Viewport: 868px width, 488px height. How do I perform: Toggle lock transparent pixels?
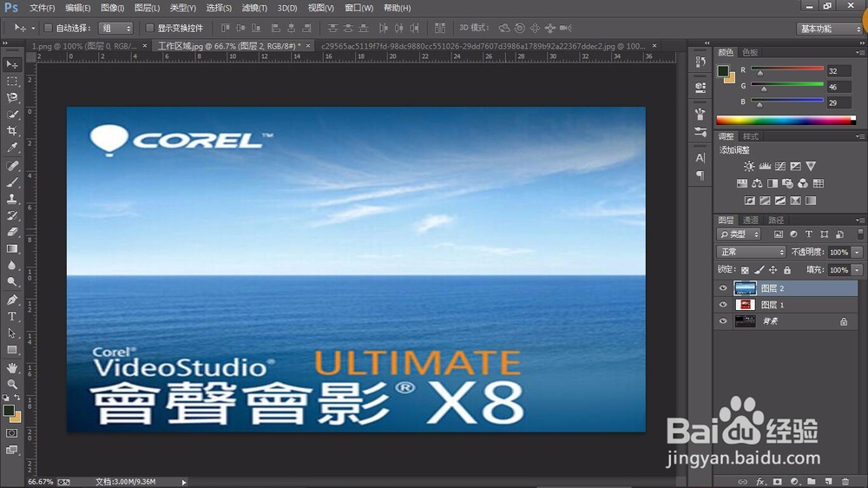point(745,270)
